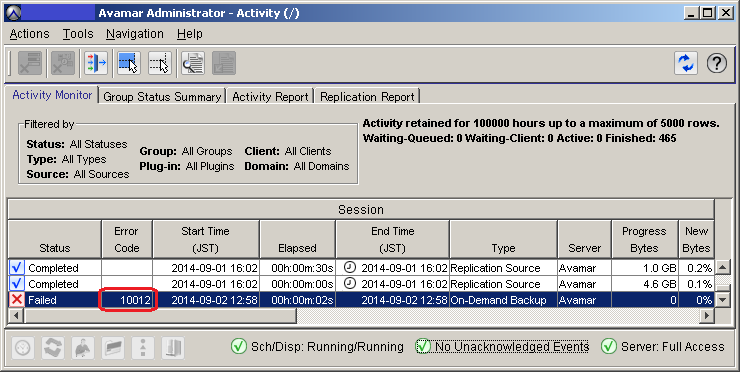Click the No Unacknowledged Events status text
The width and height of the screenshot is (740, 372).
pos(512,347)
